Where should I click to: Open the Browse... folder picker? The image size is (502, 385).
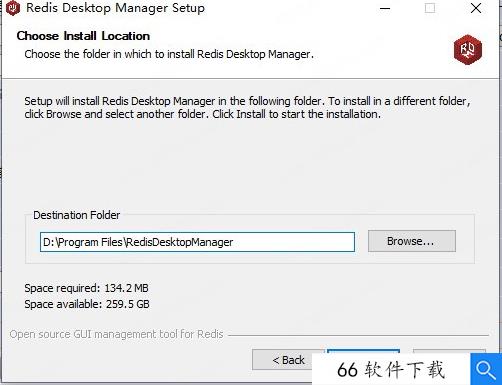tap(412, 241)
